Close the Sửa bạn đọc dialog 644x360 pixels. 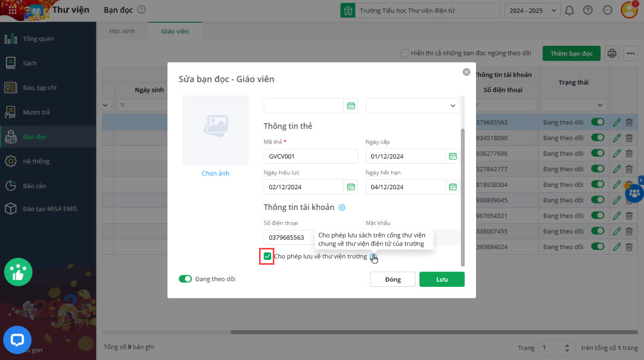point(466,72)
